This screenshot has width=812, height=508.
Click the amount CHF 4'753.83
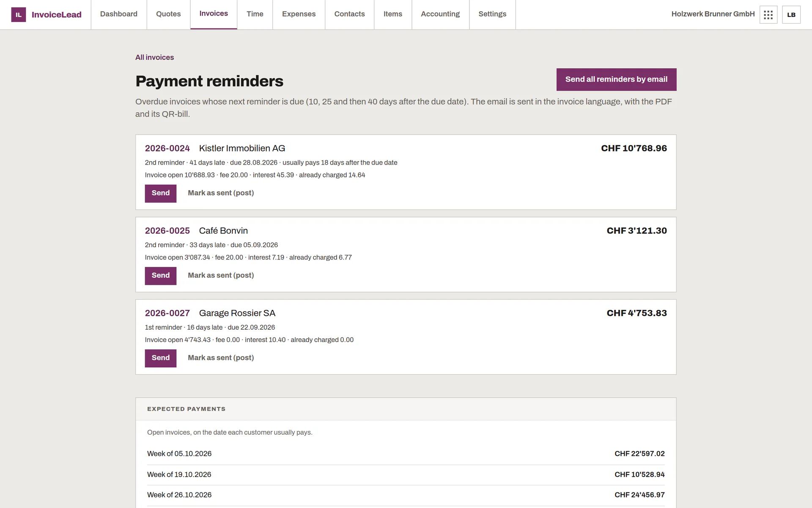(636, 313)
